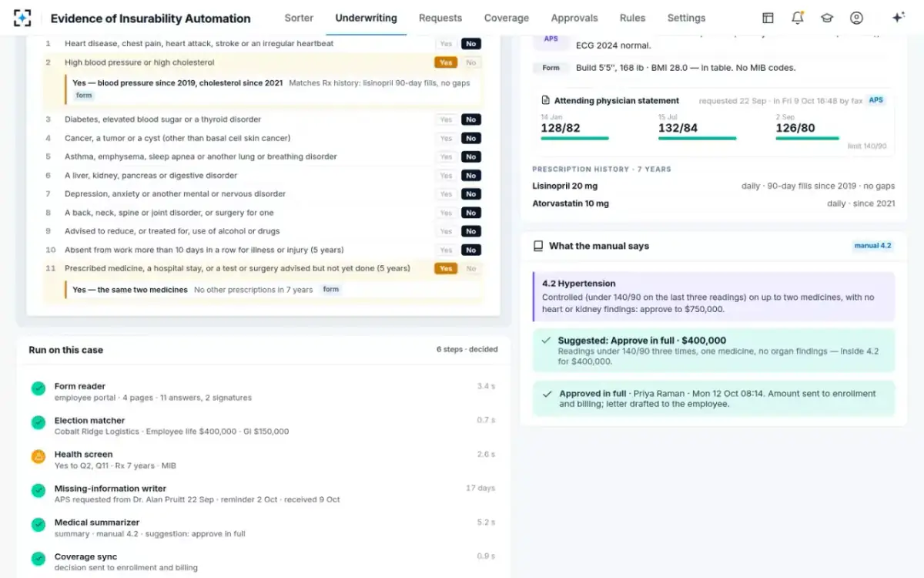Set No for absent from work question 10
The image size is (924, 578).
pyautogui.click(x=471, y=250)
